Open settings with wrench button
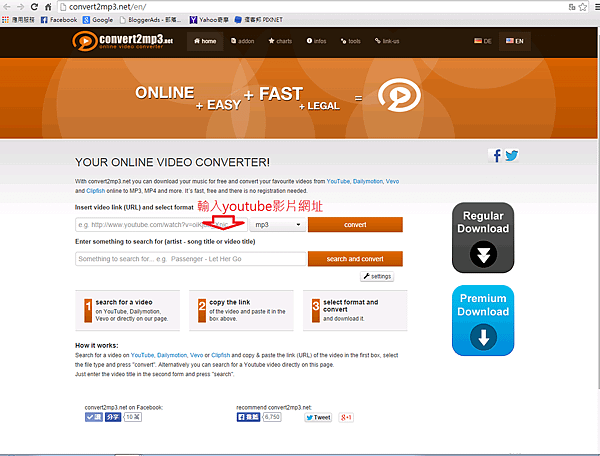Image resolution: width=600 pixels, height=456 pixels. click(377, 276)
